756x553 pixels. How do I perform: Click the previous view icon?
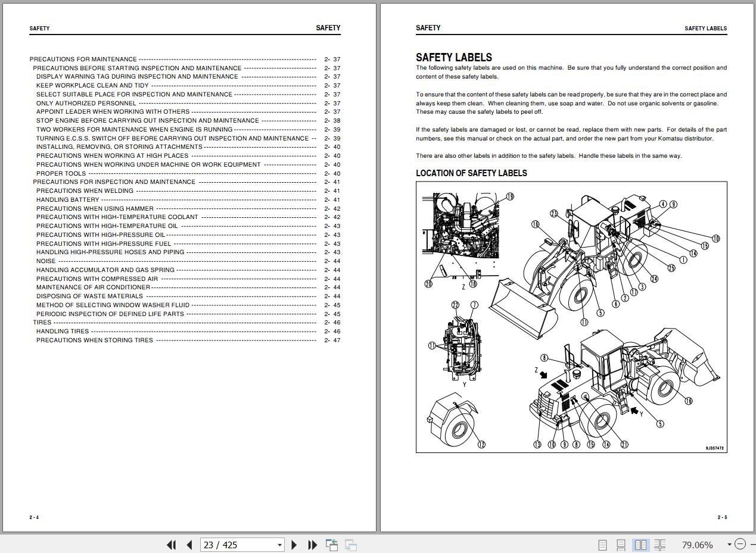(x=332, y=545)
